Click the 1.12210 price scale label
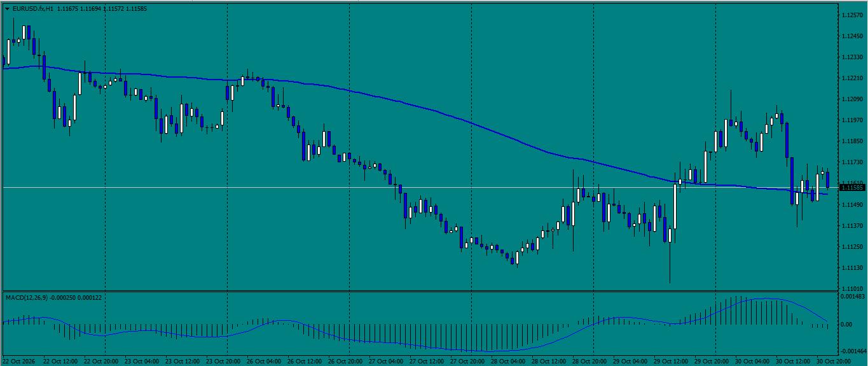This screenshot has height=366, width=868. pyautogui.click(x=851, y=78)
